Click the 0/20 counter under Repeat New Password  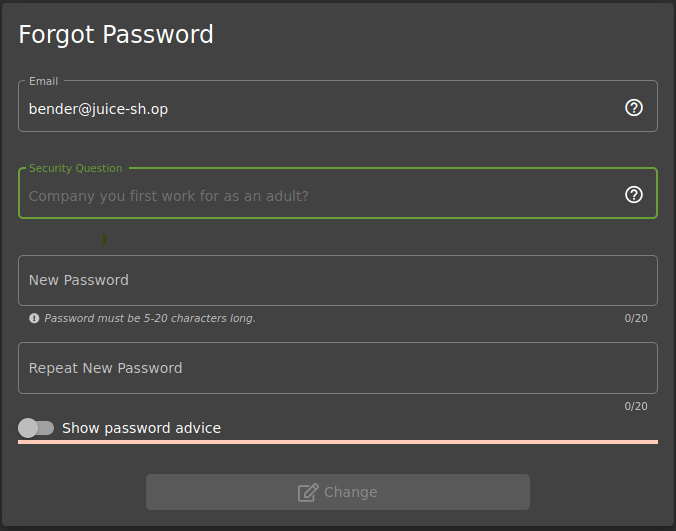coord(636,407)
